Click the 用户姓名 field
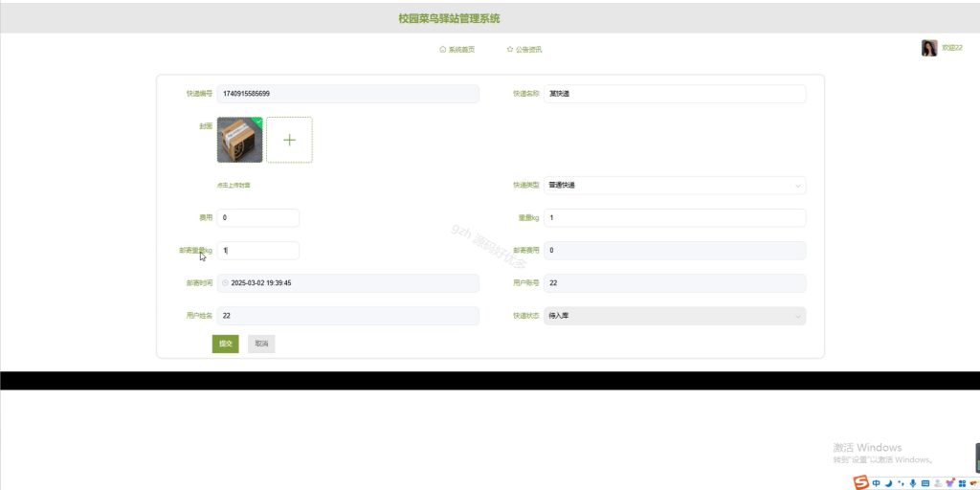Viewport: 980px width, 490px height. click(348, 316)
